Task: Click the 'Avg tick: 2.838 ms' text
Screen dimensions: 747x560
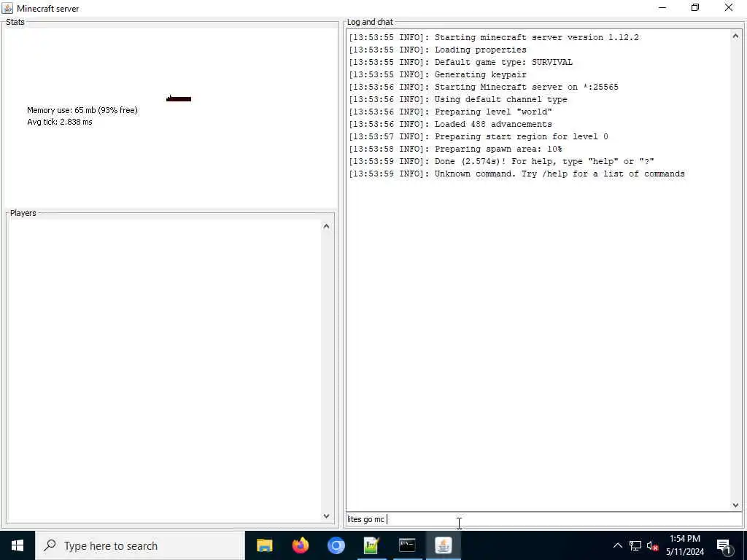Action: pyautogui.click(x=60, y=122)
